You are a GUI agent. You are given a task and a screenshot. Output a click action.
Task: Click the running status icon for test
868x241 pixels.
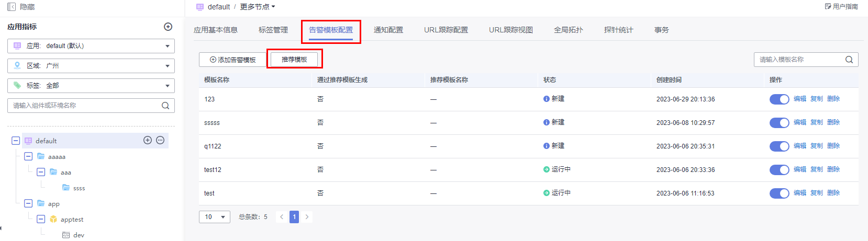coord(547,193)
